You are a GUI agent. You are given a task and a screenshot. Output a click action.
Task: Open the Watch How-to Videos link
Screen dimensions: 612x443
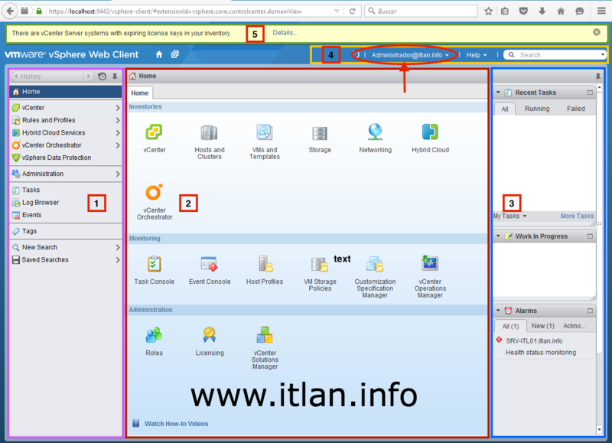click(176, 424)
